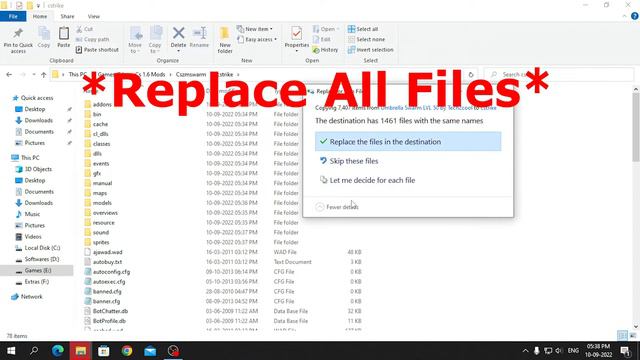Screen dimensions: 640x360
Task: Select 3D Objects in sidebar
Action: coord(33,169)
